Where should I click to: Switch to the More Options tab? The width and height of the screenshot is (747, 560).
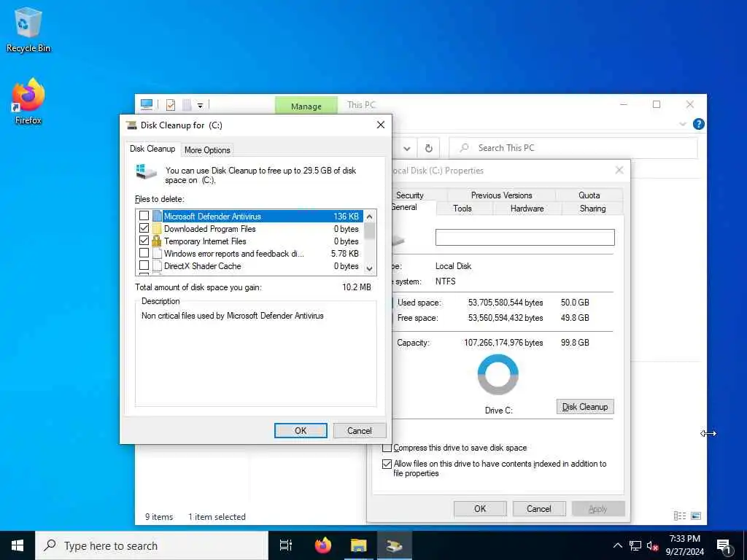pos(207,150)
